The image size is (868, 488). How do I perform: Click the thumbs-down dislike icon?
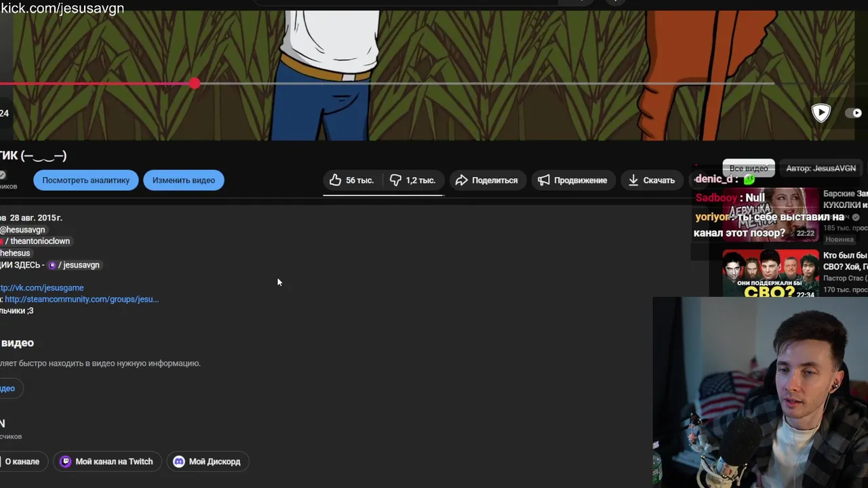(x=395, y=180)
